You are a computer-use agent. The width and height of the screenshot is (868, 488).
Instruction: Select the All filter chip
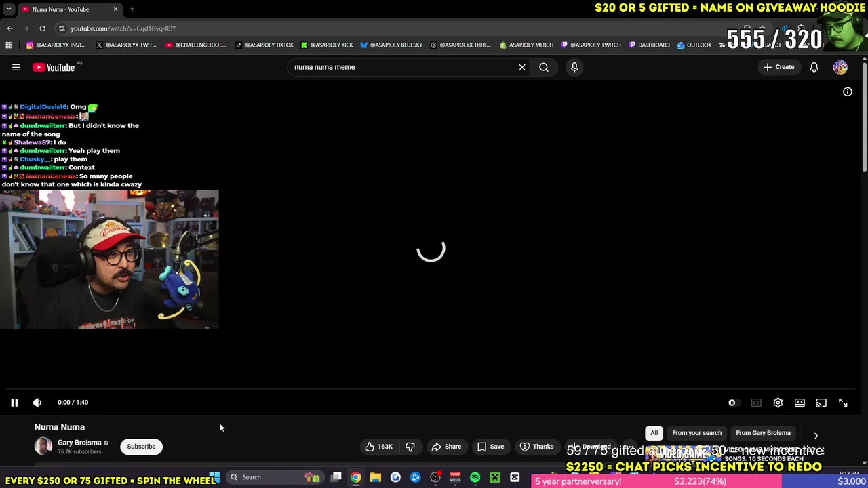tap(654, 433)
